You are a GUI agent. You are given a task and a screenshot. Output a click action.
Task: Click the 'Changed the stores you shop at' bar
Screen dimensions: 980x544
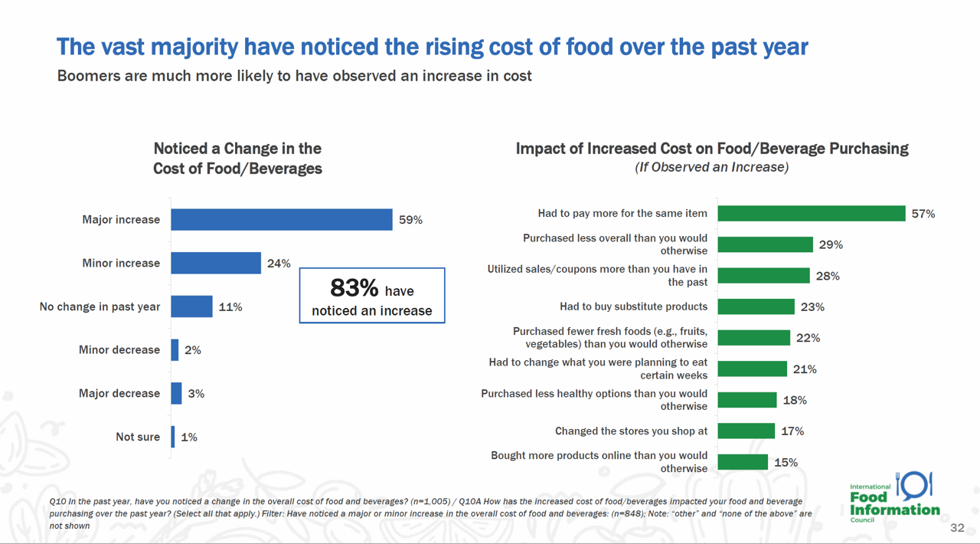[x=746, y=431]
